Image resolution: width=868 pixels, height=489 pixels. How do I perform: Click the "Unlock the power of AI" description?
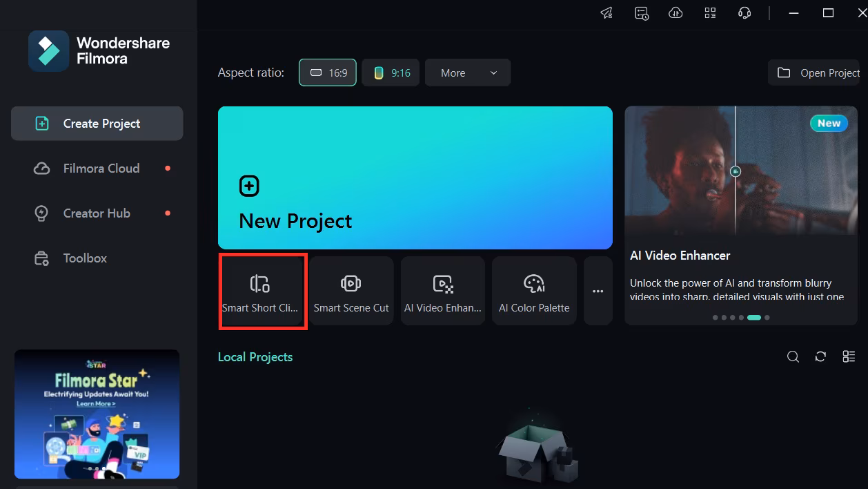(x=737, y=289)
